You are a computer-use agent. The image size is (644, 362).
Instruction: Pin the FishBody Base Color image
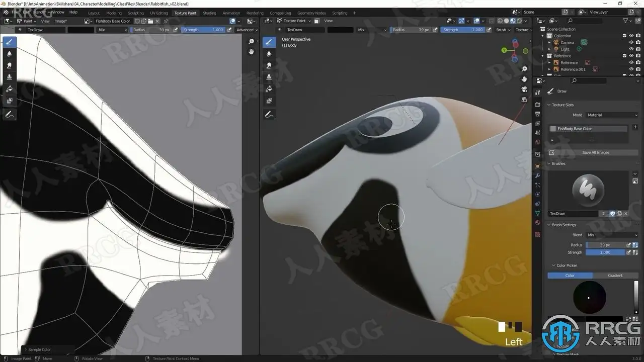166,21
